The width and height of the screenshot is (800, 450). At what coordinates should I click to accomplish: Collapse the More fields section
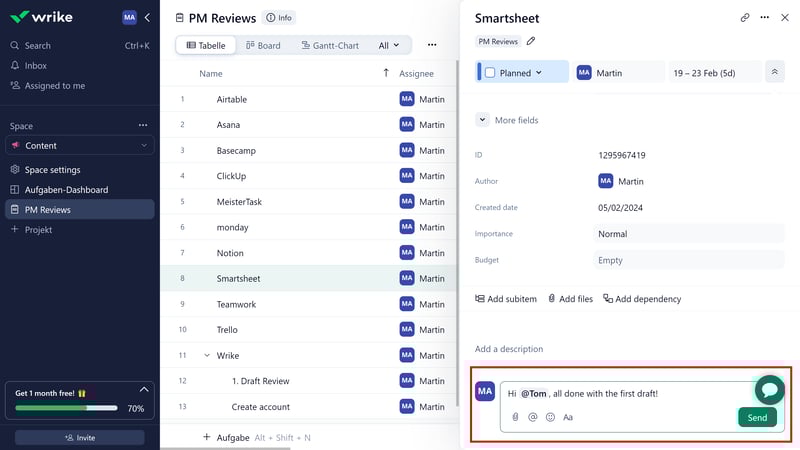482,120
